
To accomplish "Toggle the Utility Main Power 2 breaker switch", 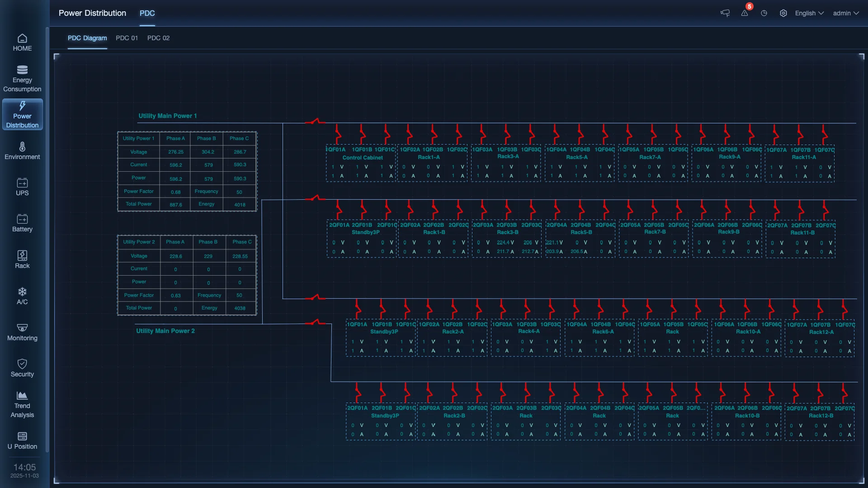I will point(315,323).
